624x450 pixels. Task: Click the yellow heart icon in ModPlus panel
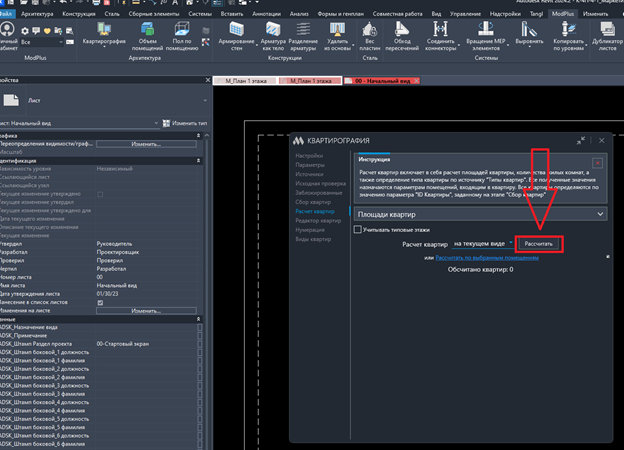(47, 31)
